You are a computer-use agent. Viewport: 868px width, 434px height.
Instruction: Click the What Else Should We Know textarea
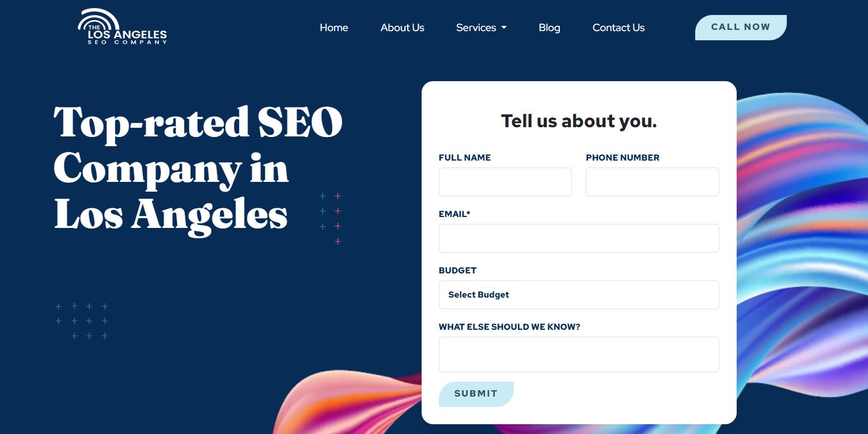coord(579,355)
